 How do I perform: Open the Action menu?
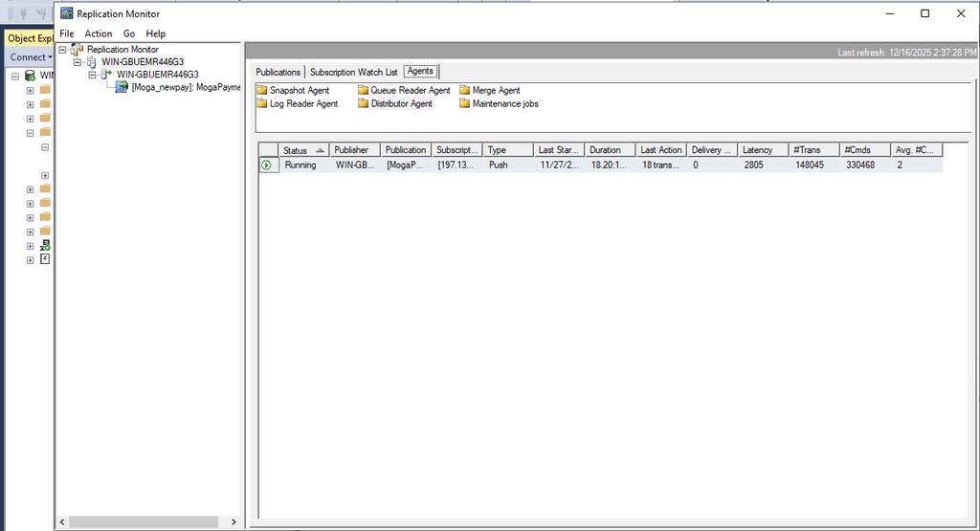99,33
